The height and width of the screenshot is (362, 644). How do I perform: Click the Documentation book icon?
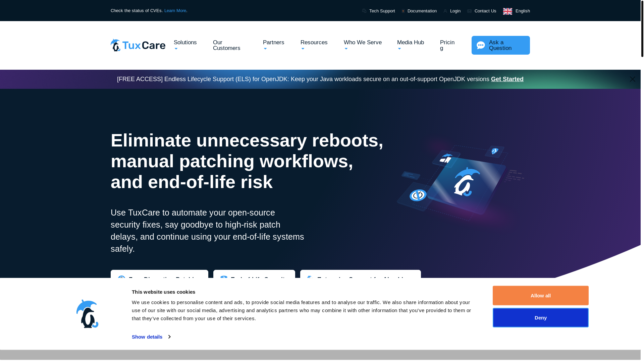(403, 11)
